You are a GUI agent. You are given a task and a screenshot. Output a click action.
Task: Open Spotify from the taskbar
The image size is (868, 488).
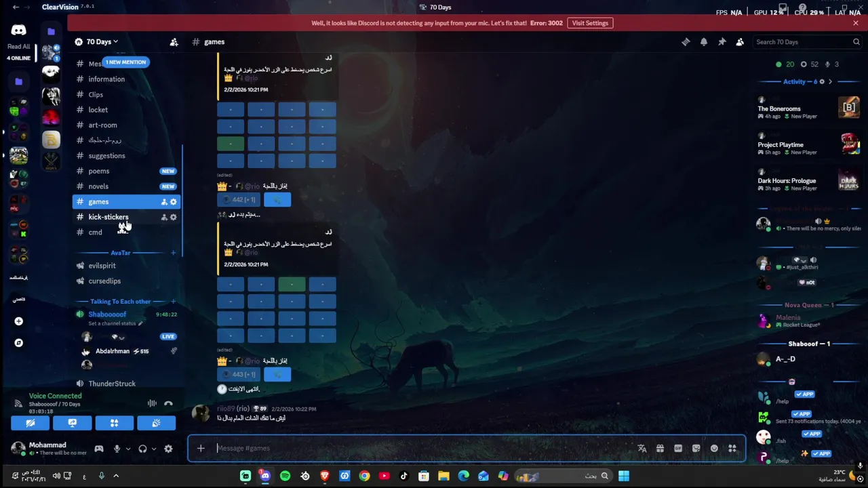[x=285, y=476]
